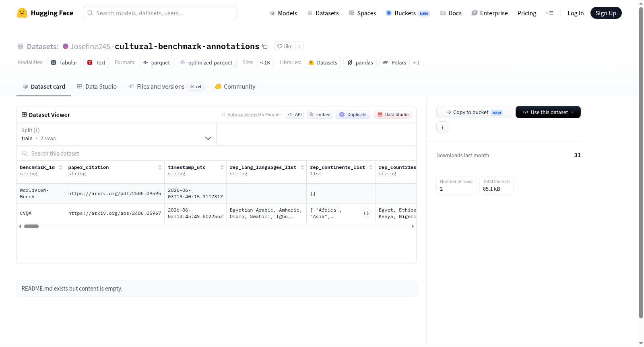Select the parquet format tag
644x347 pixels.
(x=156, y=62)
